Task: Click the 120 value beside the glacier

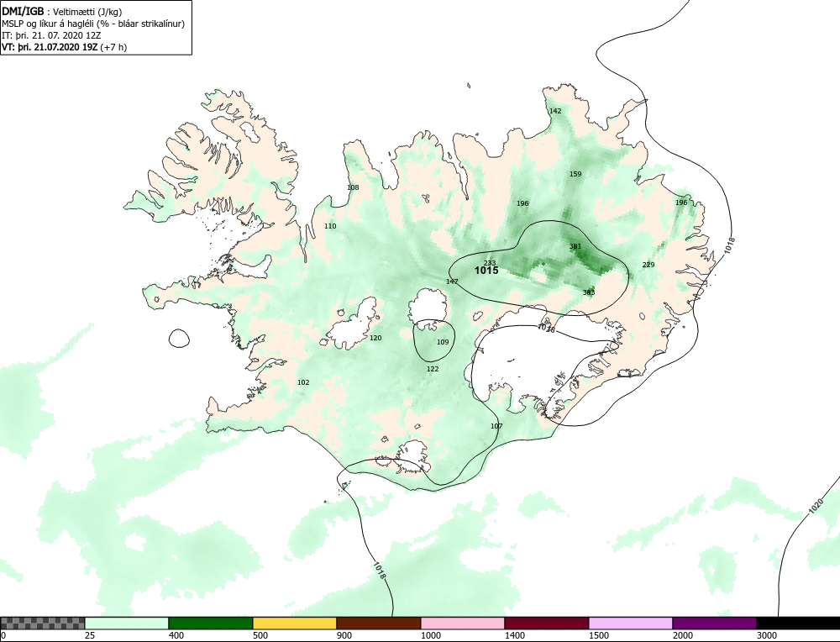Action: tap(375, 338)
